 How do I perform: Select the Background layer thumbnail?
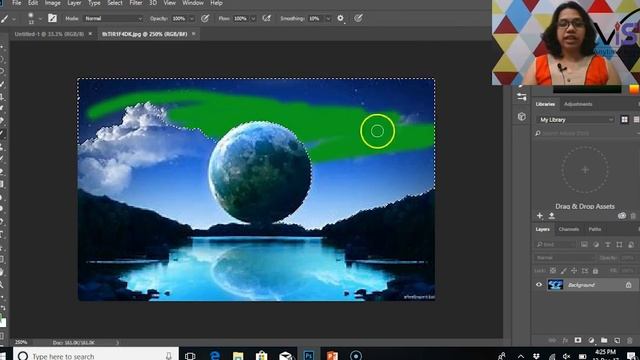pos(555,284)
